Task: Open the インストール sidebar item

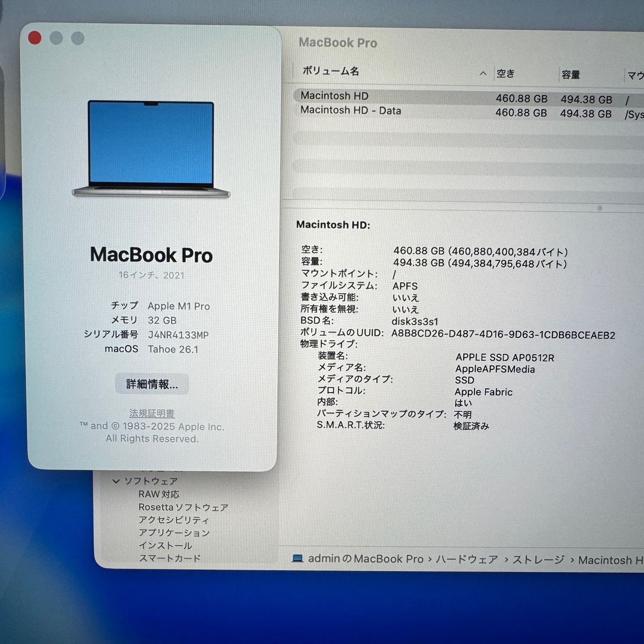Action: point(165,546)
